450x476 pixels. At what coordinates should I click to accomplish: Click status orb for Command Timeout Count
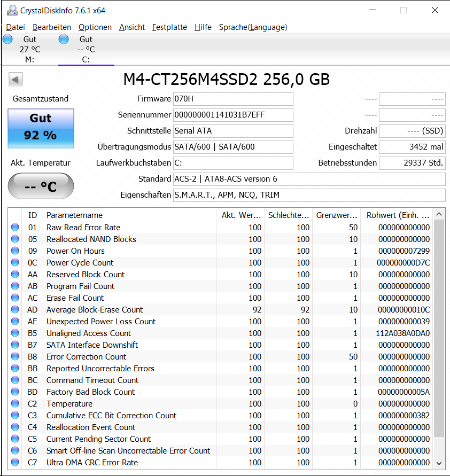pos(15,380)
